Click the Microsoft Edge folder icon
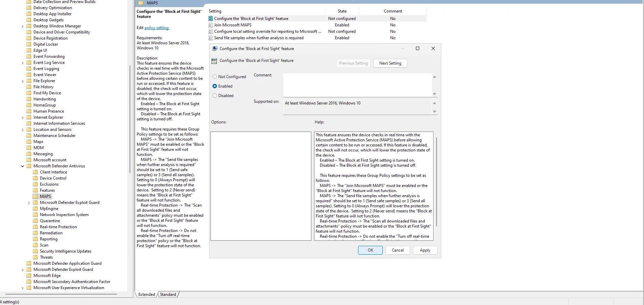The height and width of the screenshot is (305, 644). tap(29, 276)
